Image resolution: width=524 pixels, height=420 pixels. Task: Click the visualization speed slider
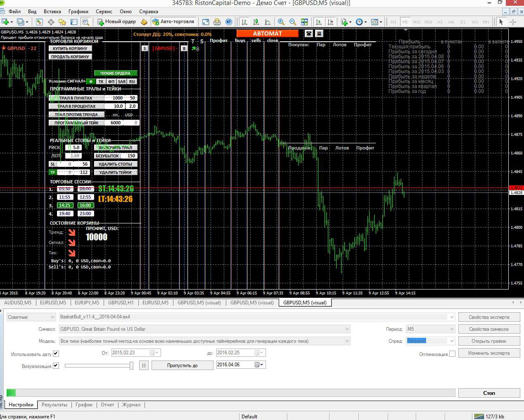[99, 365]
